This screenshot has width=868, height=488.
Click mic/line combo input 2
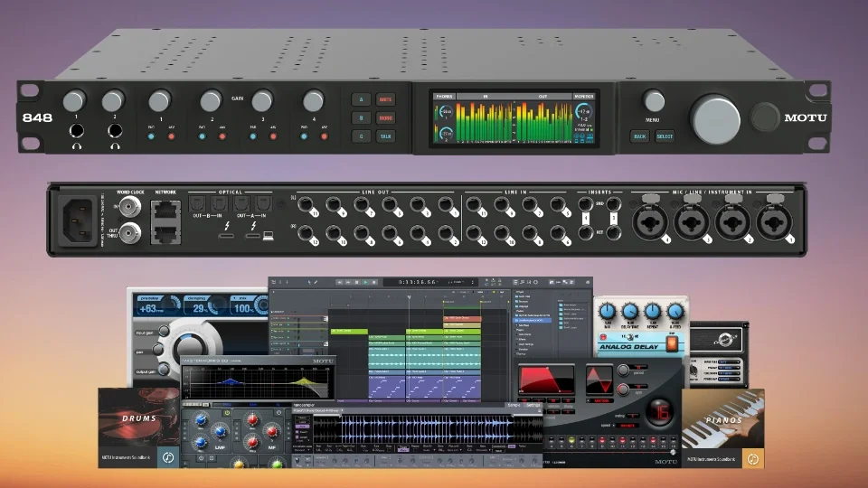[x=732, y=223]
